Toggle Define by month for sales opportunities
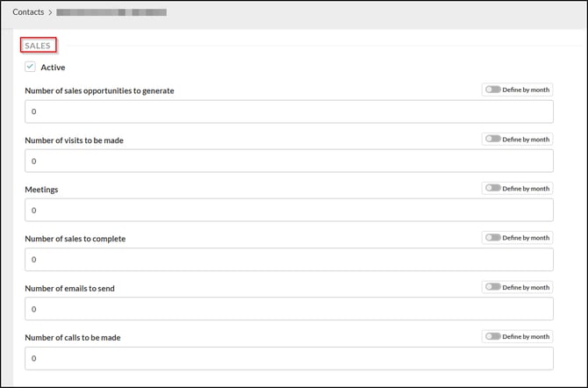This screenshot has width=588, height=388. (493, 90)
